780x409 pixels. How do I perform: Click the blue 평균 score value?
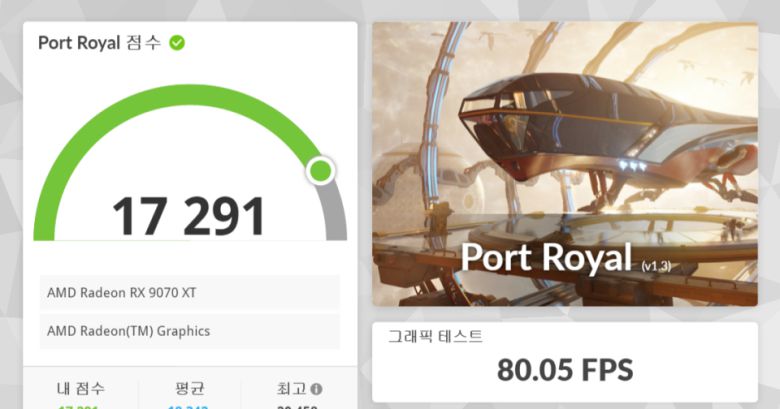click(188, 407)
